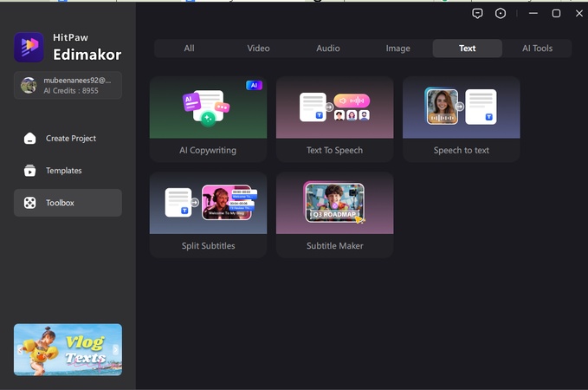Open the AI Tools tab
588x390 pixels.
pyautogui.click(x=537, y=49)
